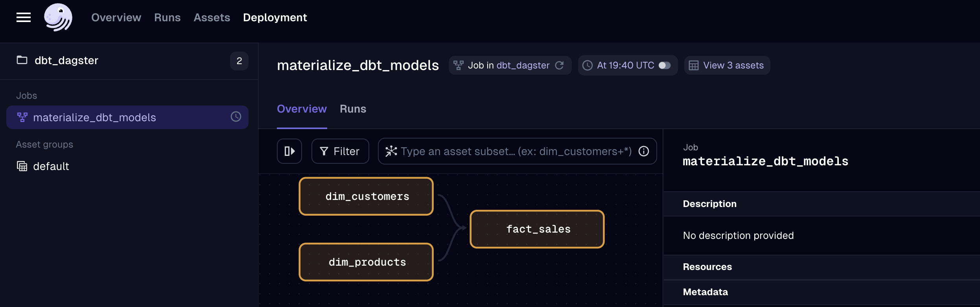Go to the top Overview nav item

click(x=116, y=17)
